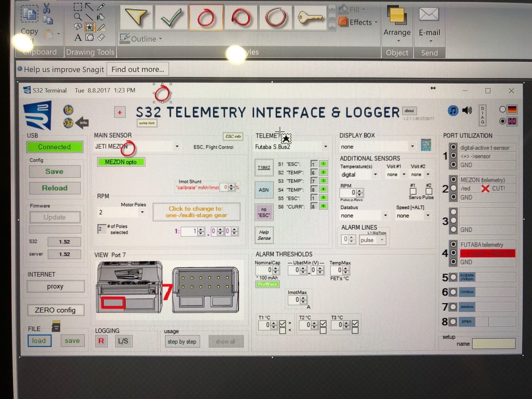This screenshot has height=399, width=532.
Task: Select German language radio button
Action: click(502, 109)
